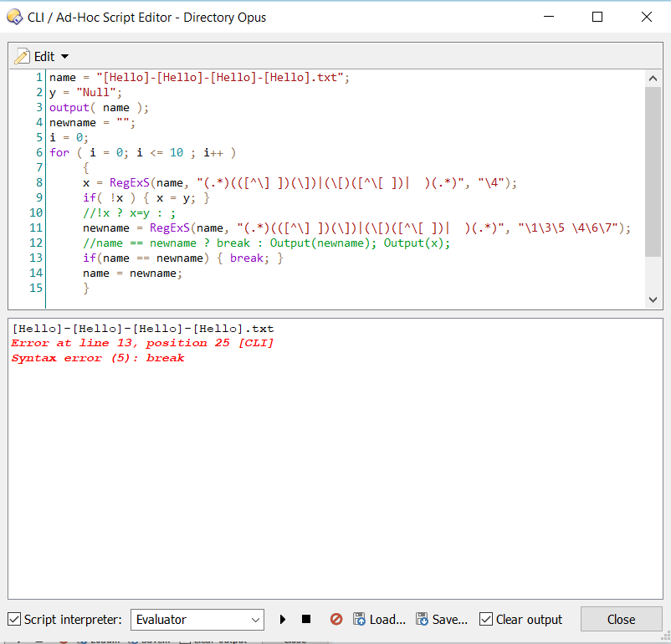Screen dimensions: 671x644
Task: Click the Save... button label
Action: 450,620
